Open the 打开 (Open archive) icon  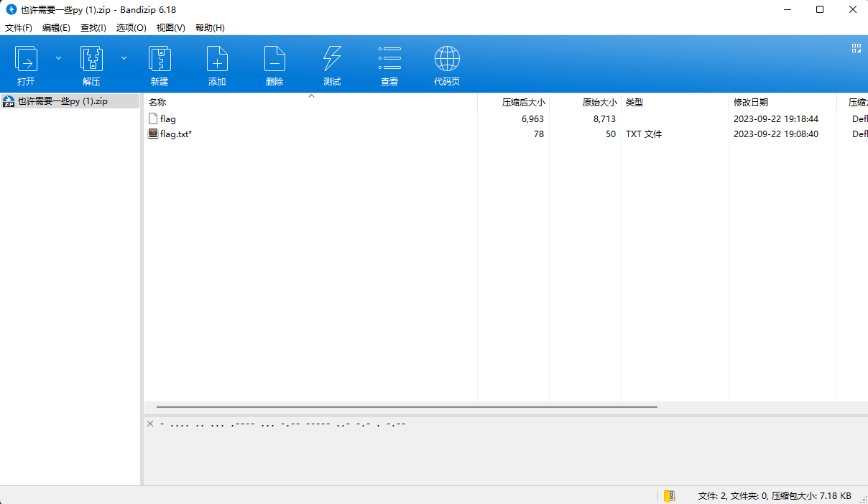(27, 65)
